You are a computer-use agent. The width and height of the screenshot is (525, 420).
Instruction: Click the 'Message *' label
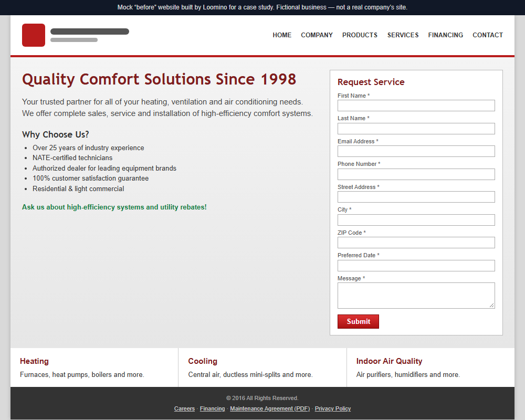[351, 278]
